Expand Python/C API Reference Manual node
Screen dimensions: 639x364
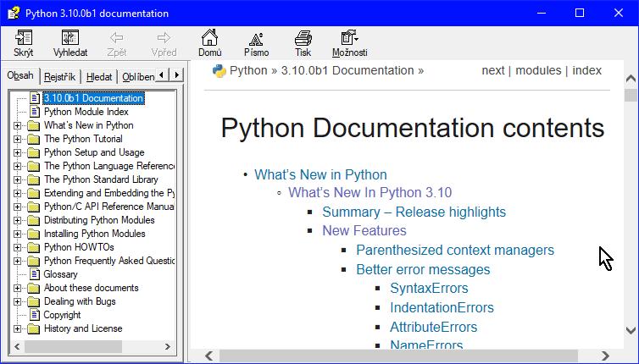click(17, 207)
